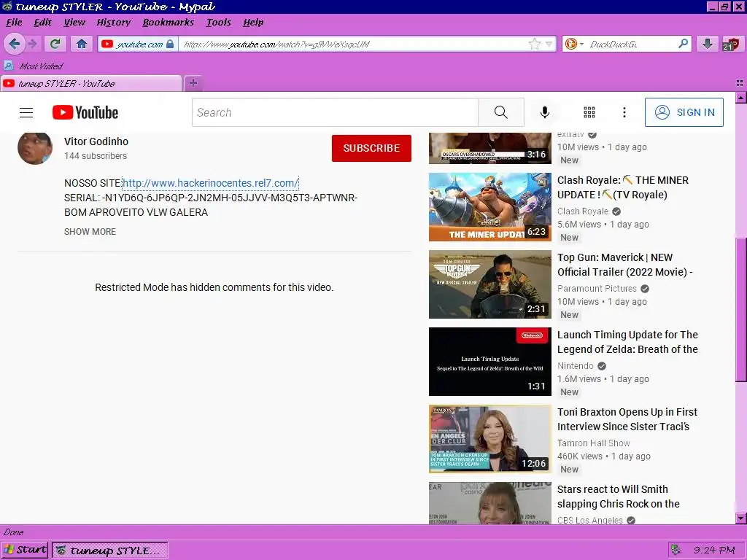
Task: Open the Edit menu
Action: coord(42,23)
